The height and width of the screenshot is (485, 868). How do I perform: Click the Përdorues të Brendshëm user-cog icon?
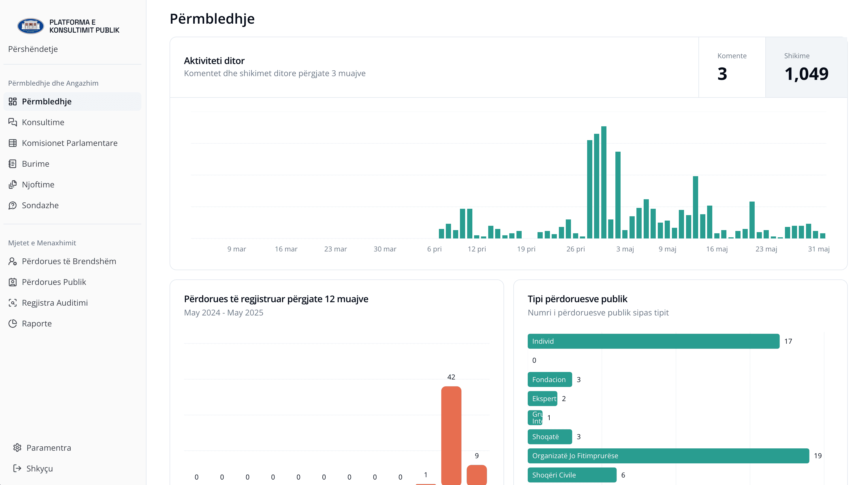12,261
